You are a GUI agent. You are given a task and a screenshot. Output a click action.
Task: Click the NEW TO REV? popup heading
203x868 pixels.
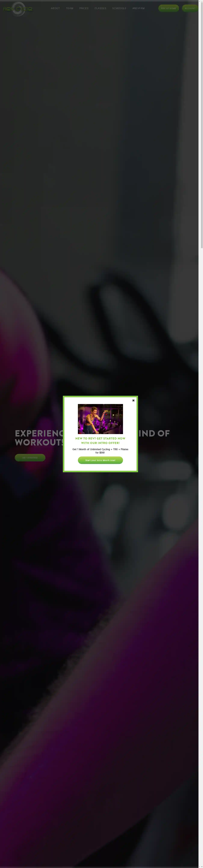coord(100,441)
